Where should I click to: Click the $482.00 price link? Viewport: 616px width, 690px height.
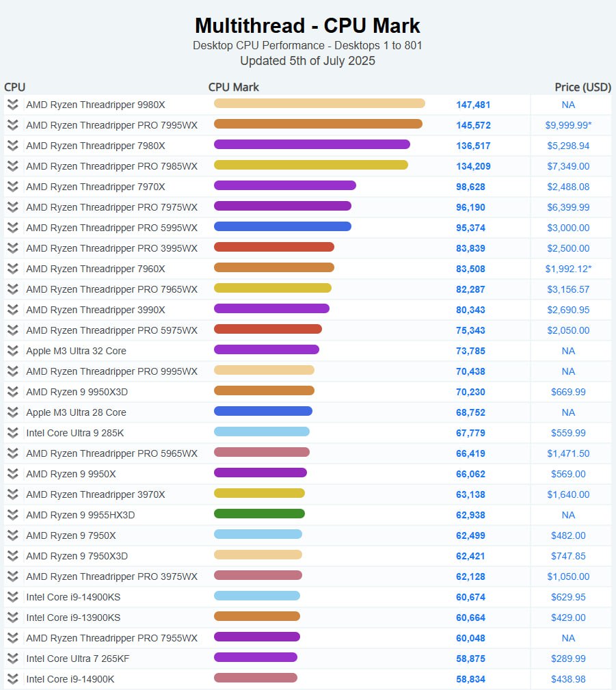click(568, 535)
